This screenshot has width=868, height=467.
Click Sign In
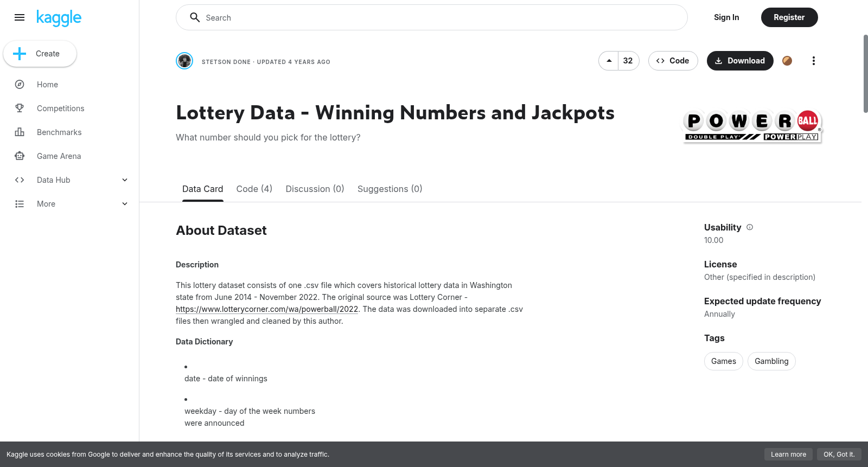tap(726, 17)
